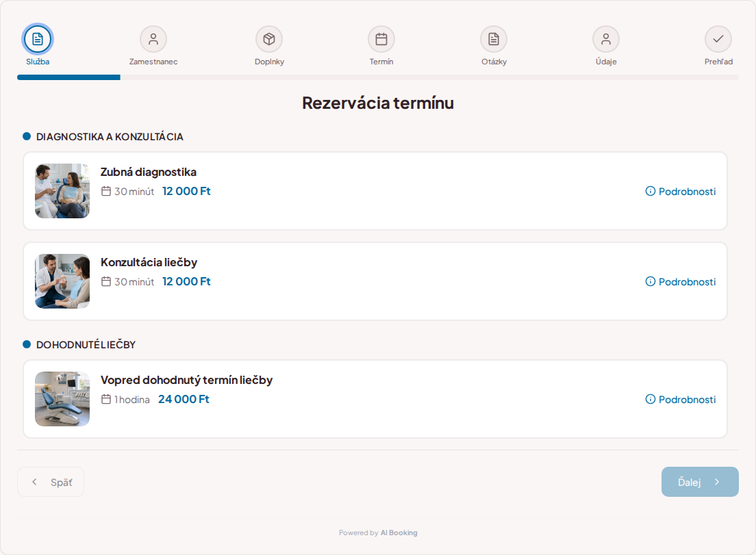Switch to the Zamestnanec step label
756x555 pixels.
(x=153, y=62)
